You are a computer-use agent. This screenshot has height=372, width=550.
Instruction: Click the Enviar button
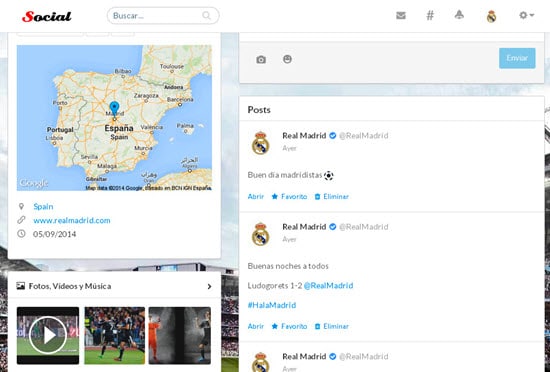click(517, 58)
